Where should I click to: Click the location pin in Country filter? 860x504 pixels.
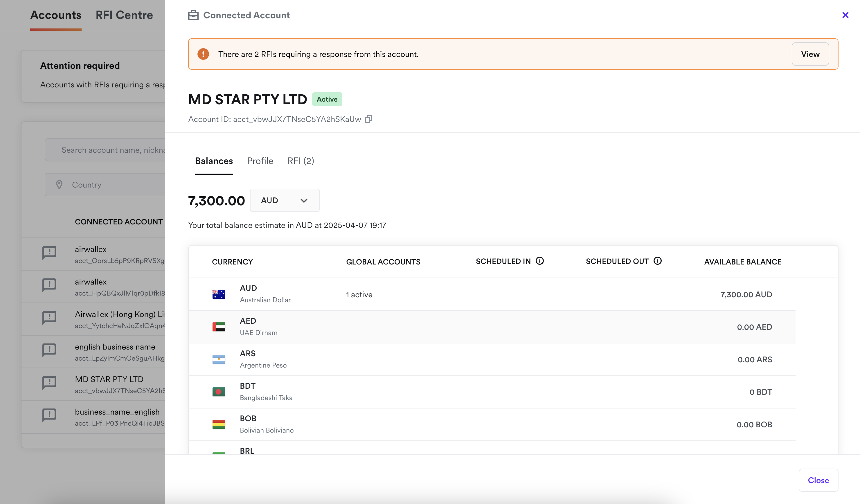[x=60, y=185]
